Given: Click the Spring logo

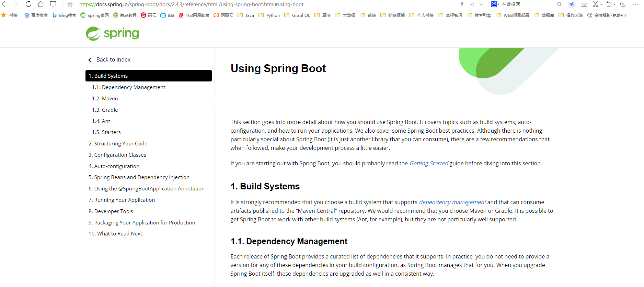Looking at the screenshot, I should click(x=113, y=33).
